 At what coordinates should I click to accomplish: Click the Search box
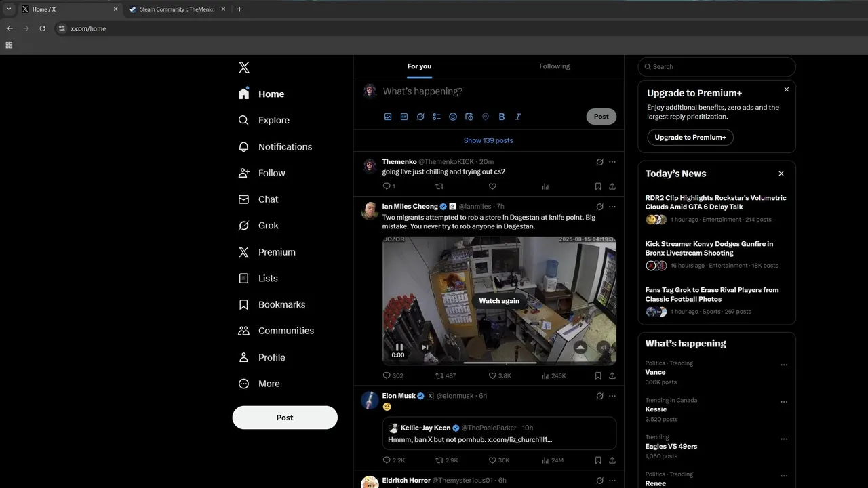(717, 66)
